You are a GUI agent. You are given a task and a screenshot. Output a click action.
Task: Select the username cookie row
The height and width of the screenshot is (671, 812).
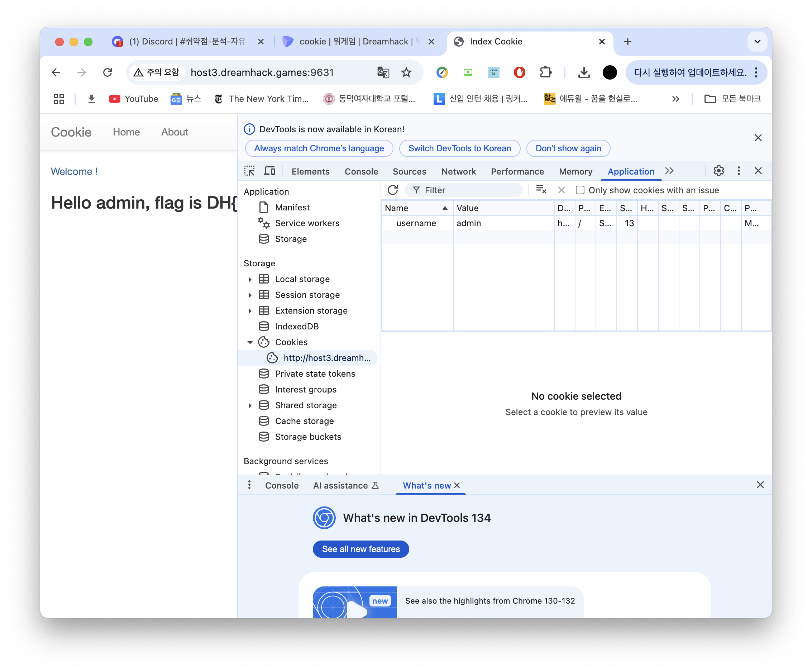(x=416, y=223)
